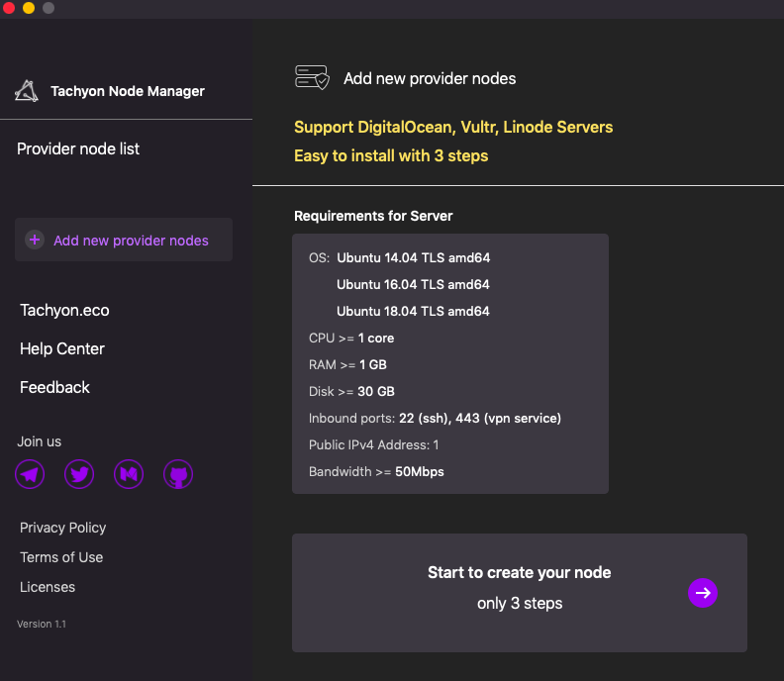Screen dimensions: 784x681
Task: Click the Ubuntu 18.04 TLS amd64 entry
Action: click(413, 312)
